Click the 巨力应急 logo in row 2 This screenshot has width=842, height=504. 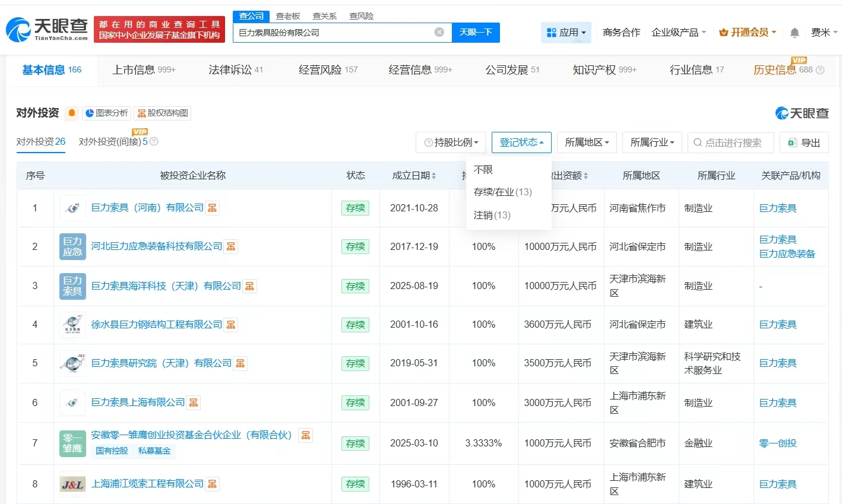pos(72,246)
